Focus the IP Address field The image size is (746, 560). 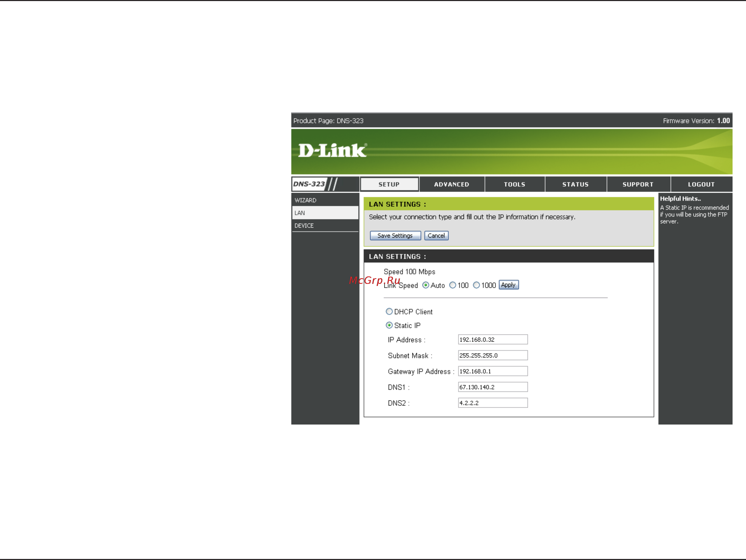[493, 340]
